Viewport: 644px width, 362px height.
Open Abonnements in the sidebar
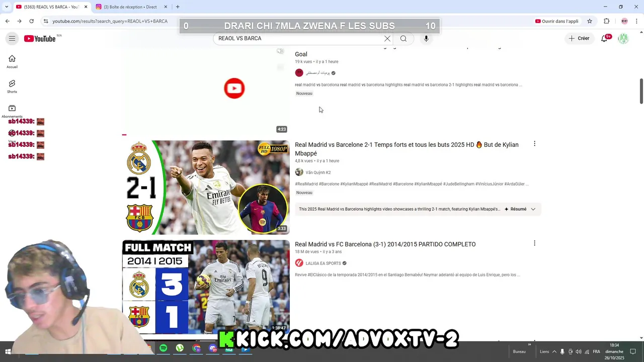pyautogui.click(x=12, y=111)
